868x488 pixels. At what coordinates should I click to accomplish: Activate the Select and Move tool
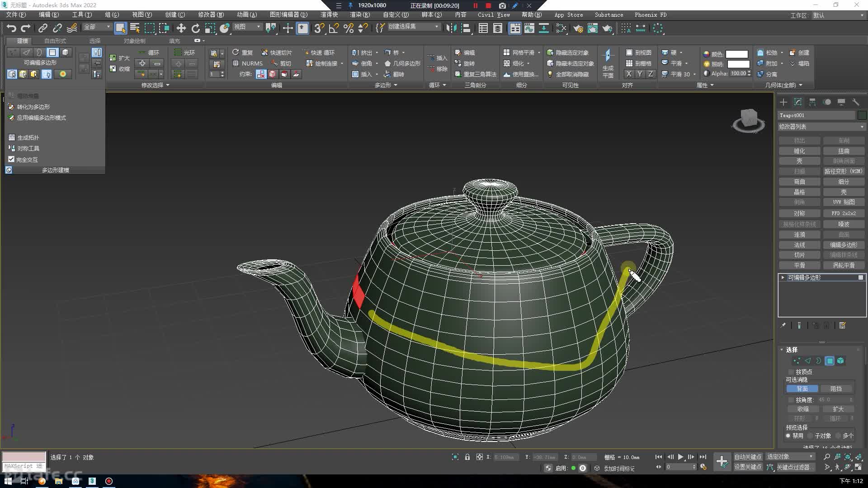181,28
